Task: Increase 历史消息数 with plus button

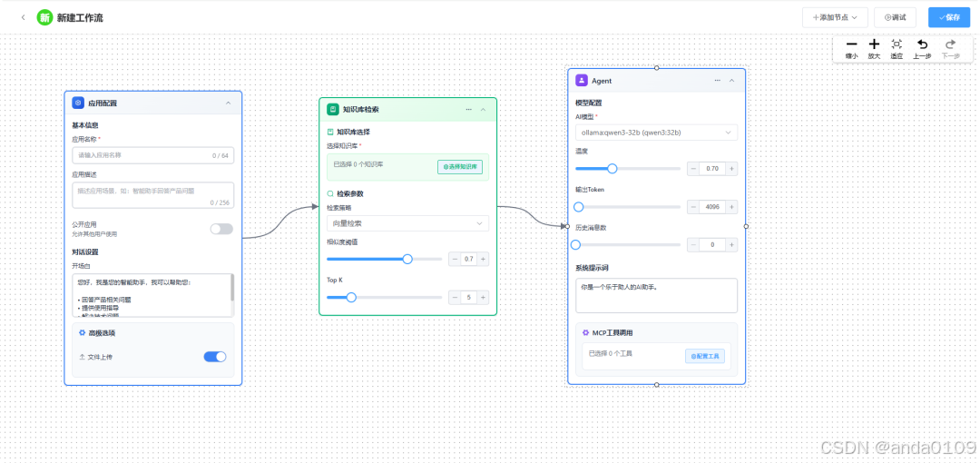Action: tap(732, 244)
